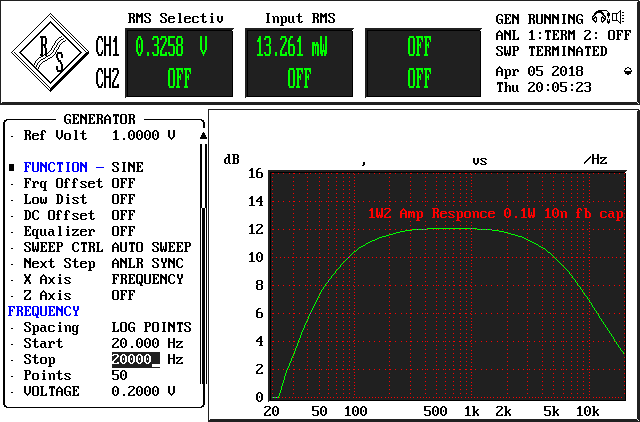Image resolution: width=640 pixels, height=422 pixels.
Task: Toggle the Low Dist setting
Action: click(123, 199)
